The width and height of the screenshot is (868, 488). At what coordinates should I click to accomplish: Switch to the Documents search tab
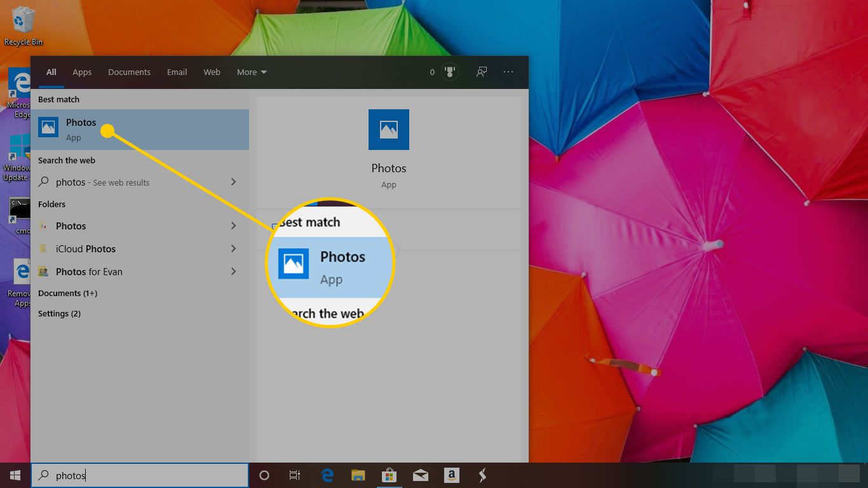(x=129, y=72)
